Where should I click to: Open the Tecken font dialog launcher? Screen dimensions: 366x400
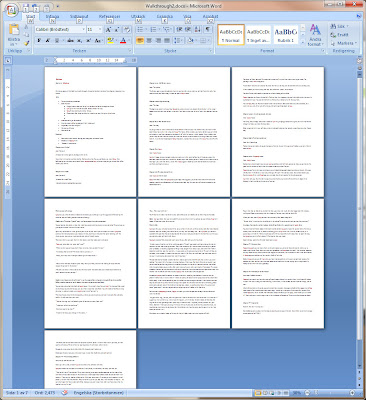click(x=129, y=51)
